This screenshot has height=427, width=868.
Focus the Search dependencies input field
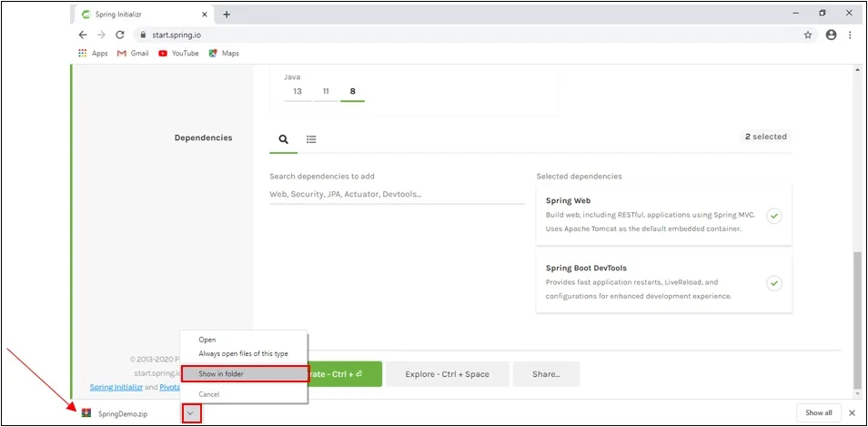pos(397,195)
